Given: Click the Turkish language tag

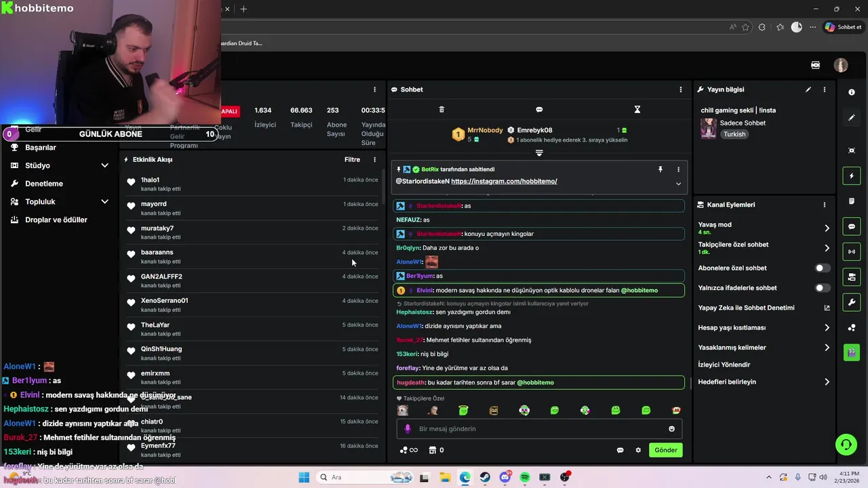Looking at the screenshot, I should pyautogui.click(x=734, y=134).
